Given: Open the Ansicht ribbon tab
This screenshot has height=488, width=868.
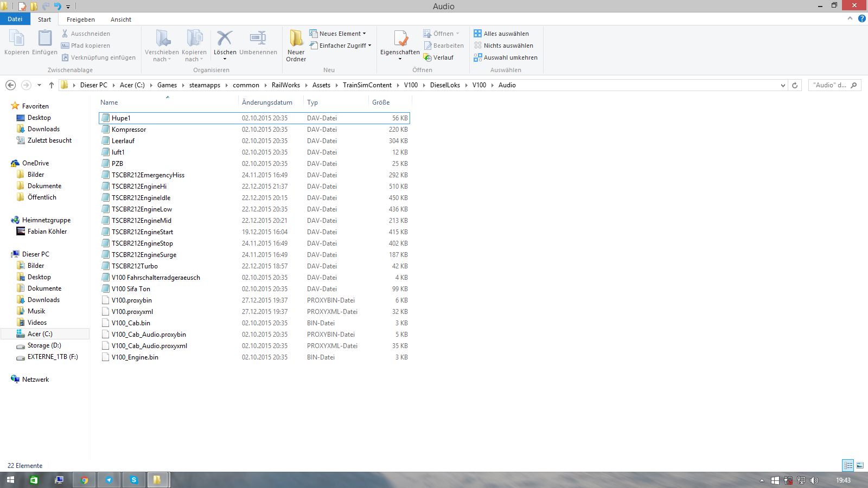Looking at the screenshot, I should coord(120,20).
